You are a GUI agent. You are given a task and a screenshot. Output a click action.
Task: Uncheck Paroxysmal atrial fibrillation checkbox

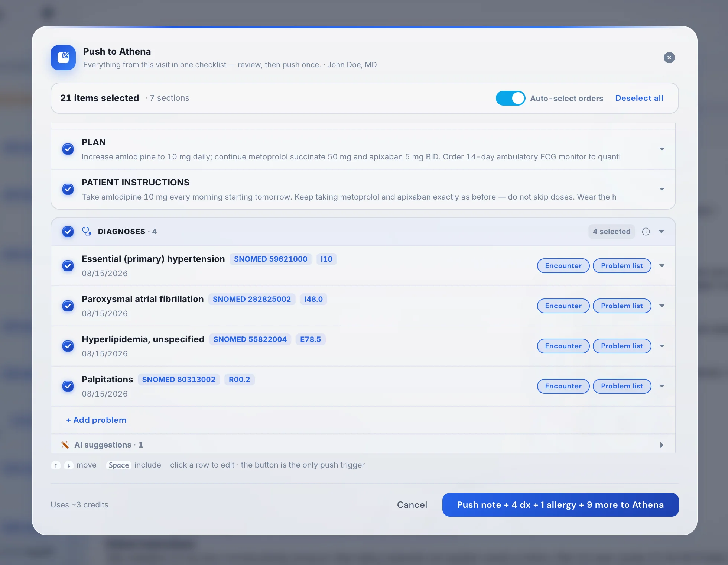(x=68, y=306)
